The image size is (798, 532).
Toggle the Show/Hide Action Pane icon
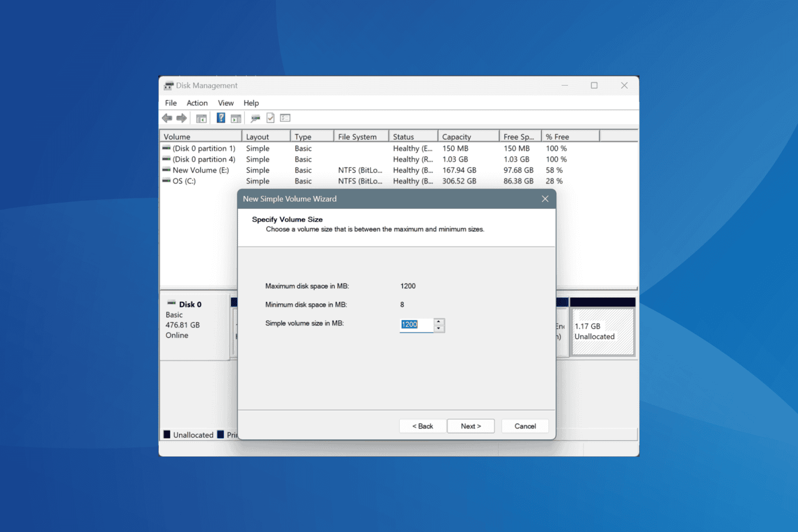[236, 118]
